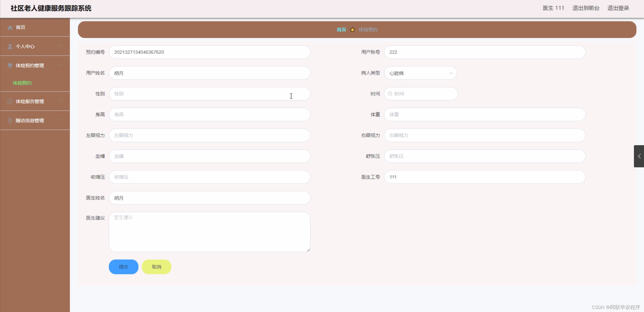This screenshot has width=644, height=312.
Task: Click the home icon in sidebar
Action: click(10, 28)
